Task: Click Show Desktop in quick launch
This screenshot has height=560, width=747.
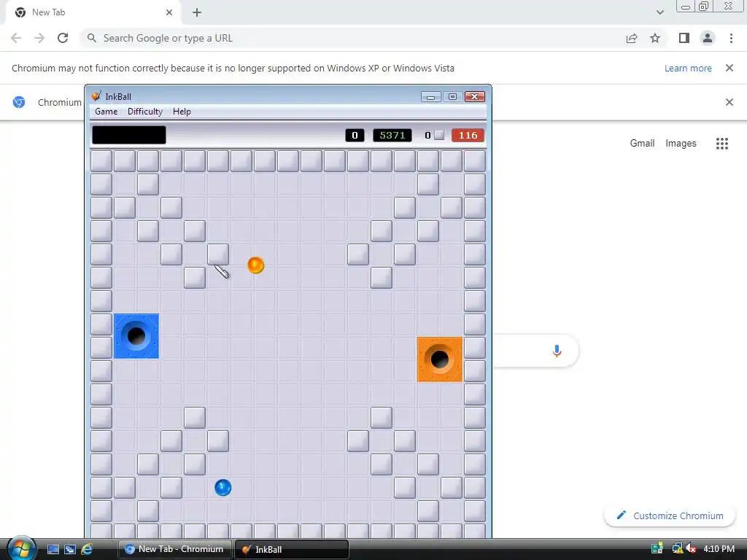Action: 53,550
